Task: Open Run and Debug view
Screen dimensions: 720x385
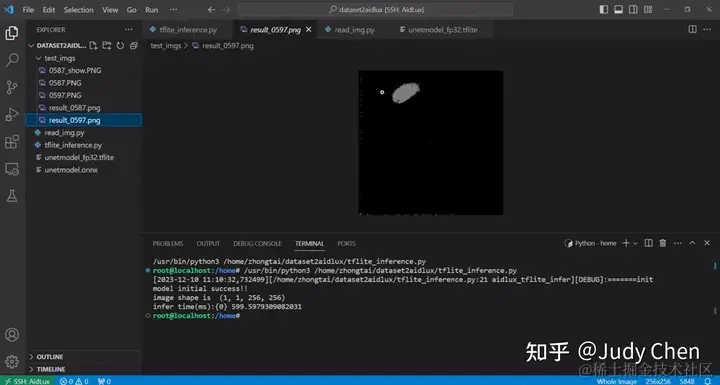Action: 12,114
